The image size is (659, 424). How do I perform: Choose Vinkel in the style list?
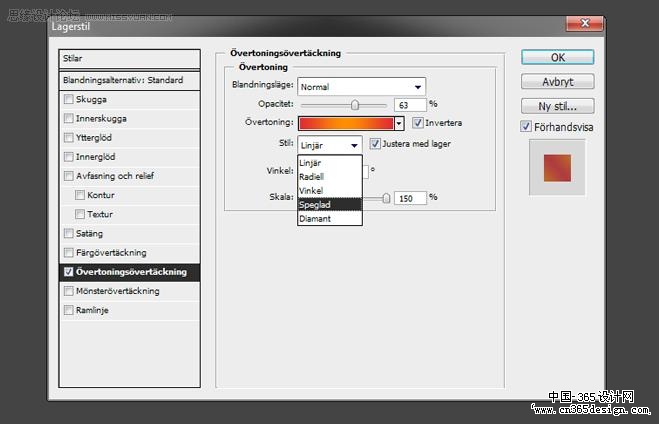pyautogui.click(x=330, y=190)
